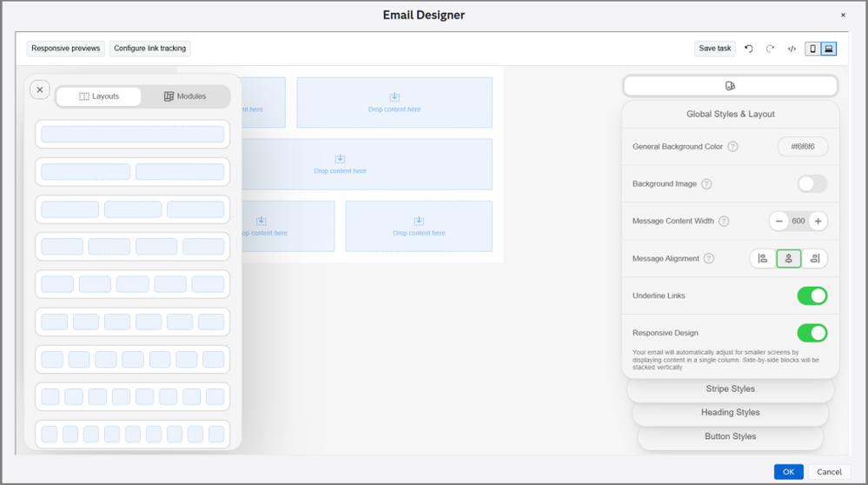Expand the Heading Styles section

pos(730,413)
